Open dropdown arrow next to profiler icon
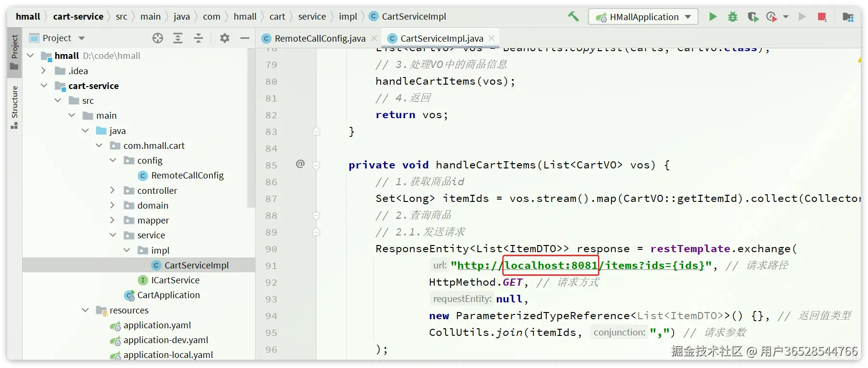 tap(786, 17)
